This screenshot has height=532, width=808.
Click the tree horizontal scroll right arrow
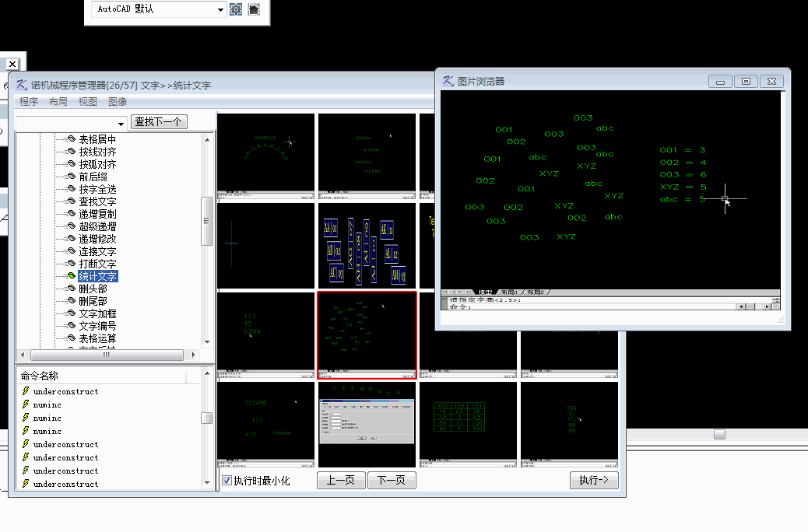(x=193, y=355)
